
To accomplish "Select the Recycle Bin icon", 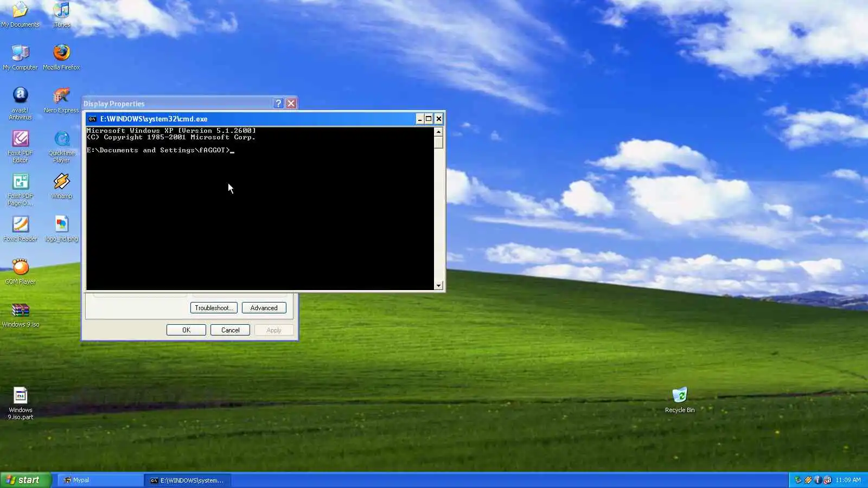I will tap(680, 400).
